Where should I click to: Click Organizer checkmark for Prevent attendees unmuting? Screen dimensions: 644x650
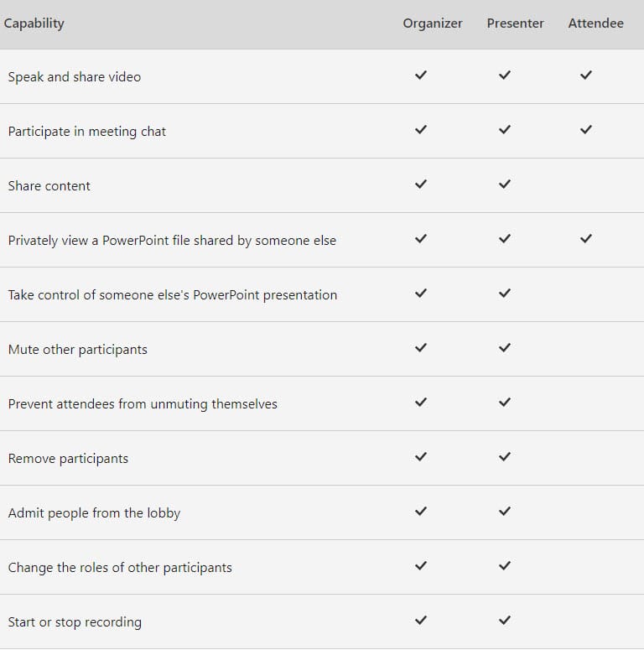tap(421, 403)
